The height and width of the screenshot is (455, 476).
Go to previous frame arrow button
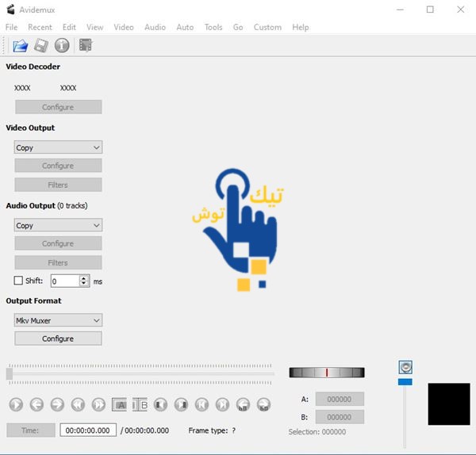pyautogui.click(x=36, y=404)
